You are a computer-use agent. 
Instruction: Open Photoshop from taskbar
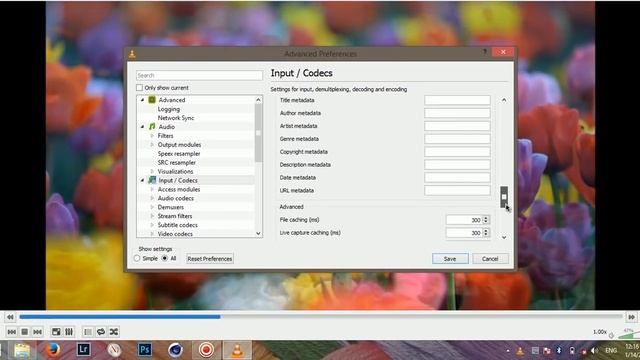click(x=145, y=350)
